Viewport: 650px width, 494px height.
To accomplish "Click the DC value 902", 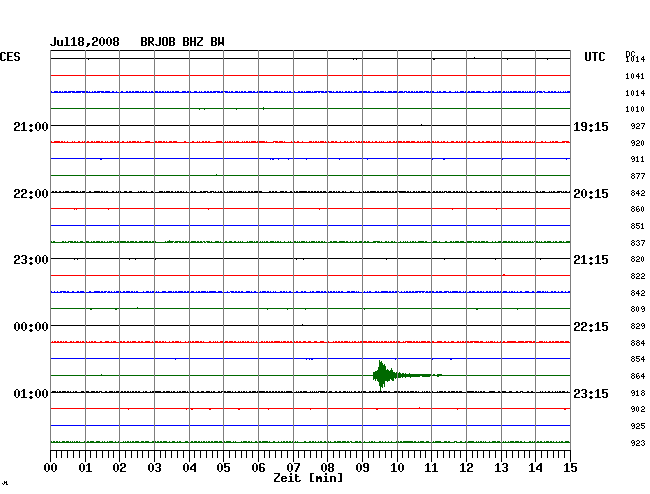I will (638, 409).
